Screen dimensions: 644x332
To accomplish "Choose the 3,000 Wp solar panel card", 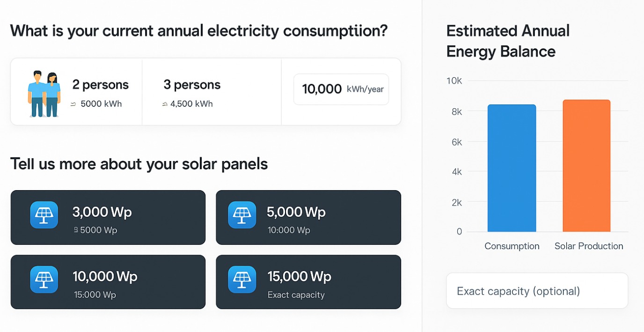I will 108,217.
